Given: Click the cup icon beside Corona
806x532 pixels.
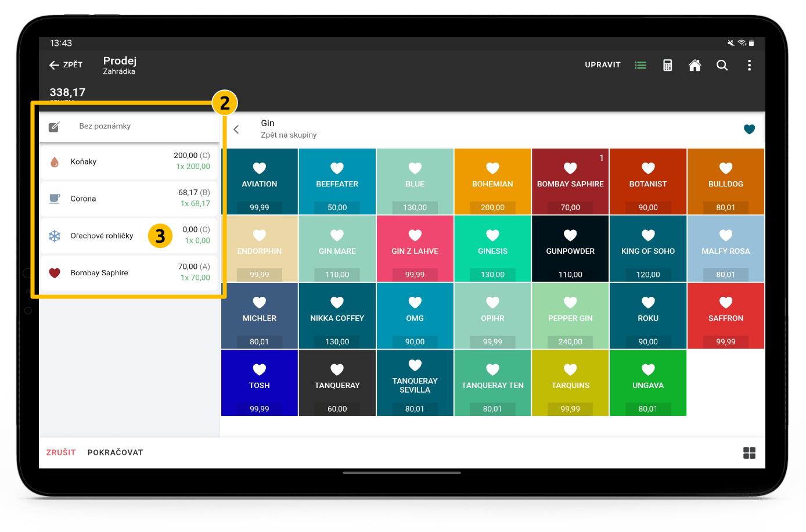Looking at the screenshot, I should pyautogui.click(x=55, y=199).
